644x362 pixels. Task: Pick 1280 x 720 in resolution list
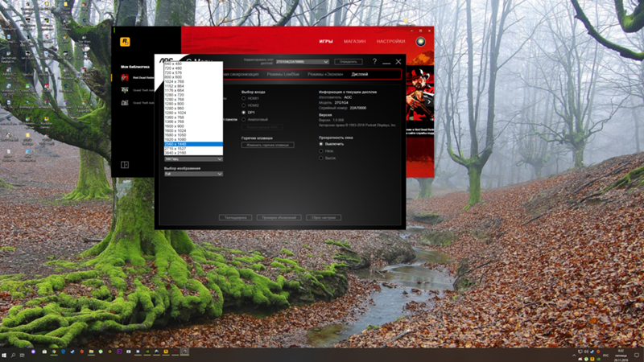click(x=193, y=95)
